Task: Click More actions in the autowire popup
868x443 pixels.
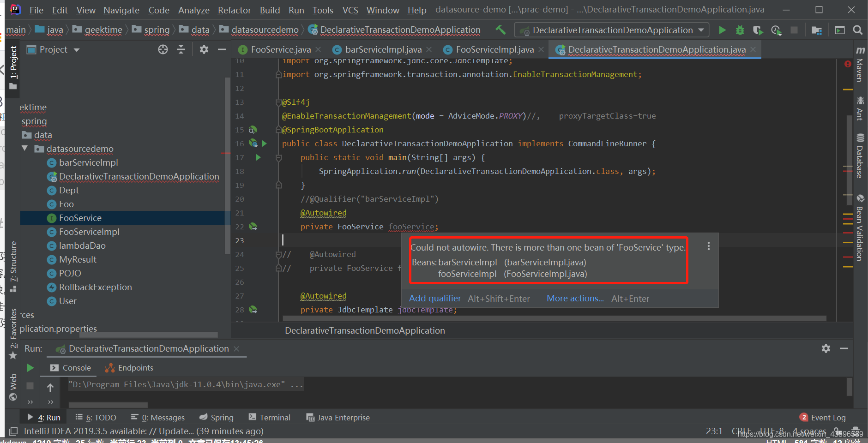Action: click(x=574, y=298)
